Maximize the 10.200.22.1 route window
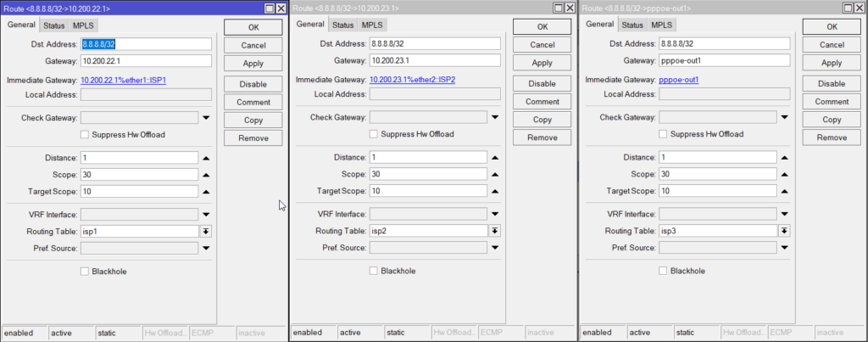Viewport: 868px width, 342px height. 270,8
